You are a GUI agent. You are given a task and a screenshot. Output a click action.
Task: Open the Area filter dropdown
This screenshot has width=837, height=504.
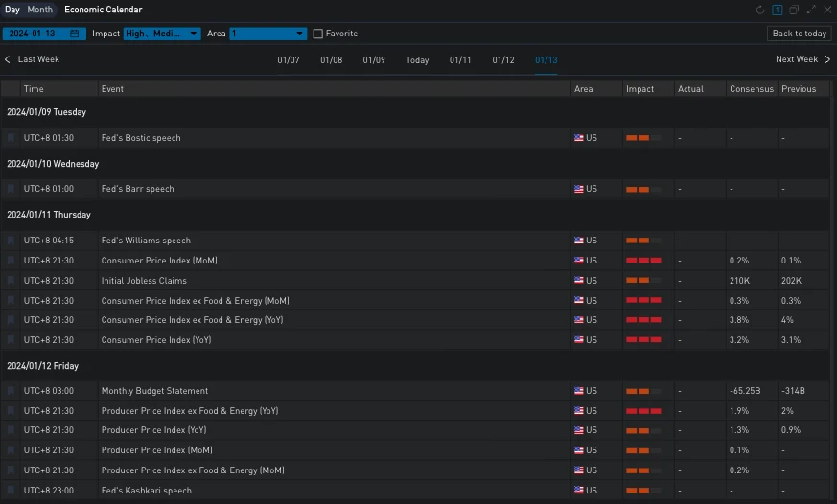click(x=267, y=34)
